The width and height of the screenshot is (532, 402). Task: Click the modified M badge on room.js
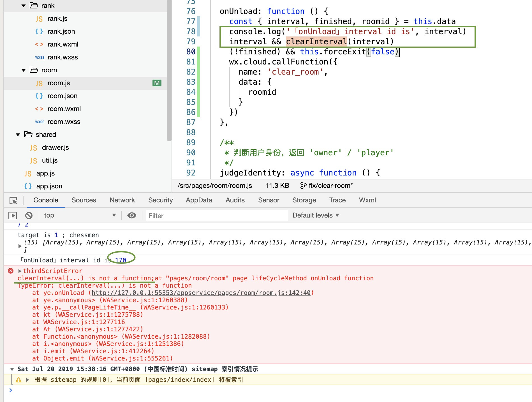(x=157, y=83)
